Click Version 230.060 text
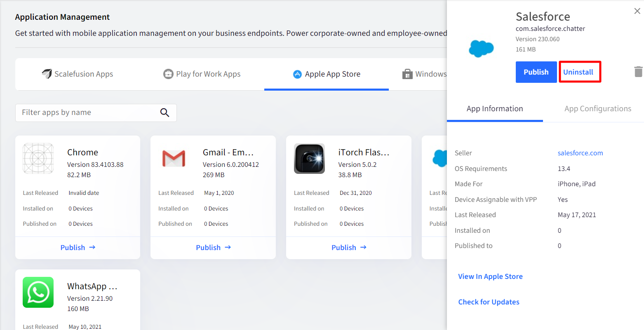This screenshot has width=644, height=330. coord(538,39)
